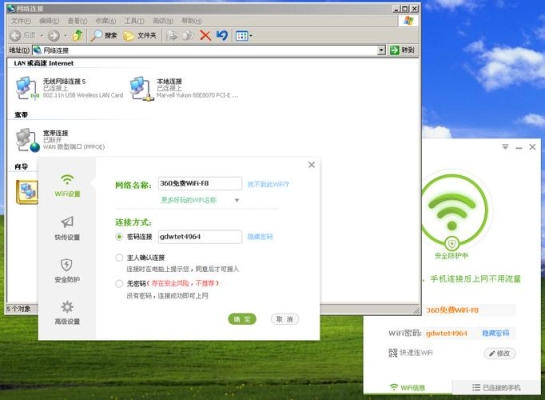Click the 网络名称 input field

click(x=200, y=183)
